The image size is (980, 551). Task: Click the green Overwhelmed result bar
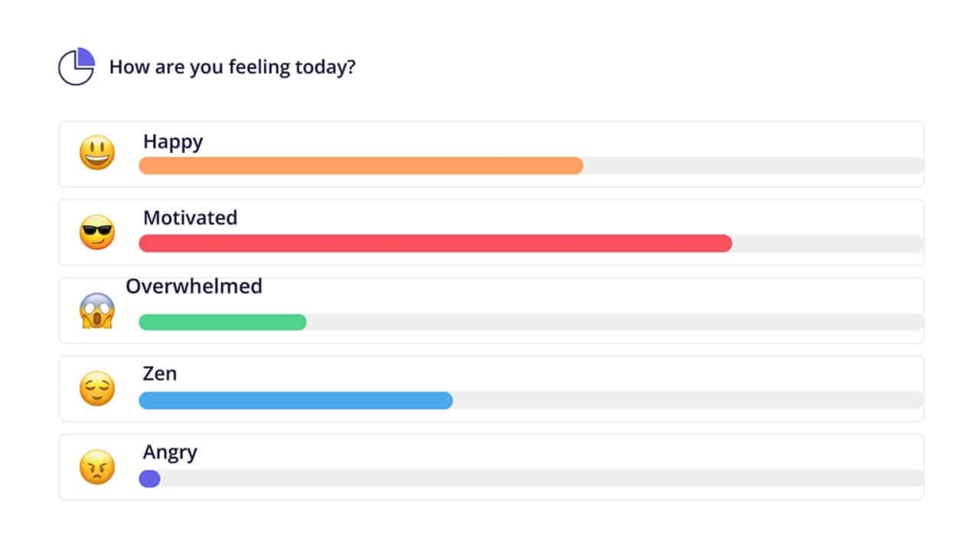pyautogui.click(x=222, y=322)
